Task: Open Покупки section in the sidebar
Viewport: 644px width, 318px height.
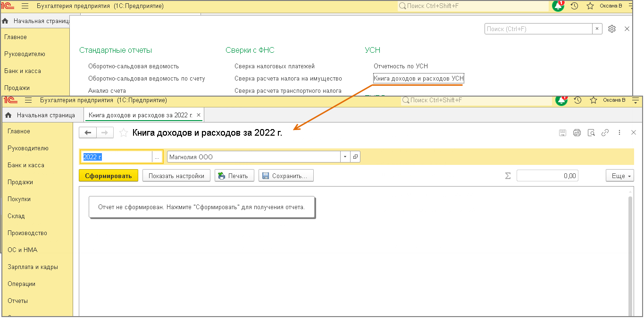Action: click(x=19, y=199)
